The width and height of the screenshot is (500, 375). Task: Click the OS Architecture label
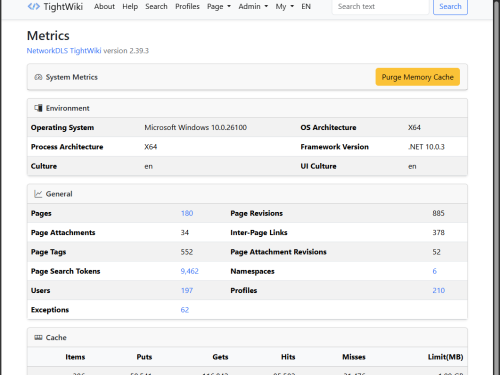(328, 128)
